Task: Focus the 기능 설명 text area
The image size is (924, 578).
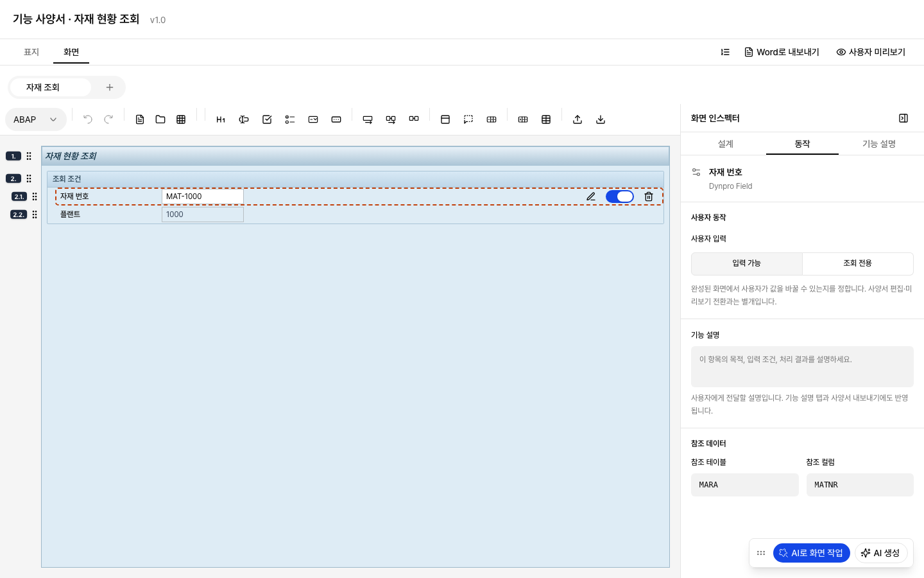Action: [802, 367]
